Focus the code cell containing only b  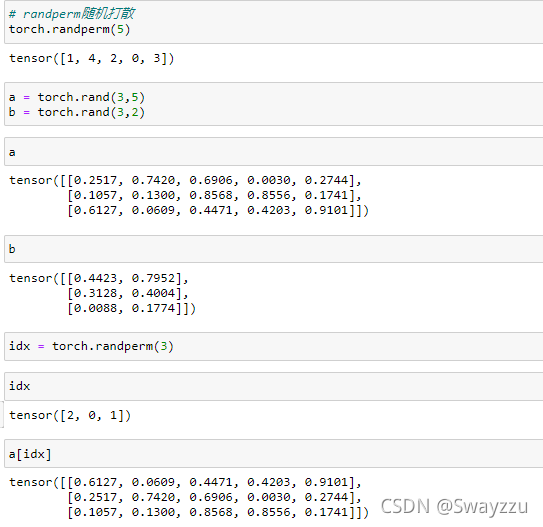274,249
